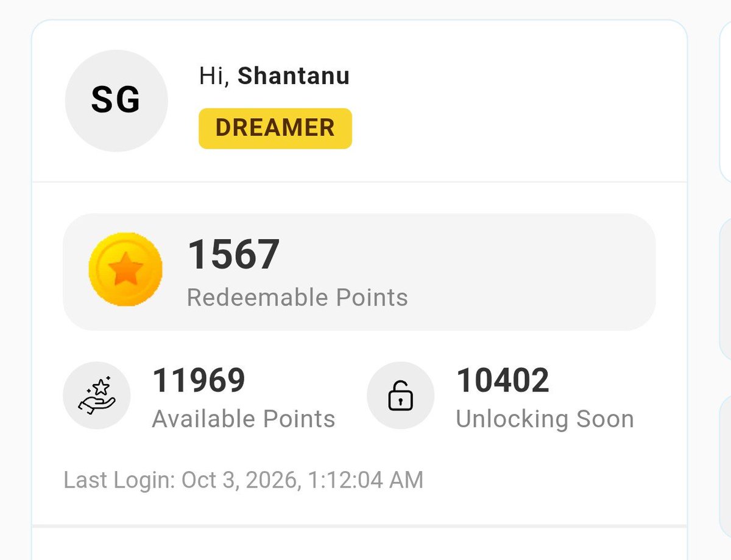Select the partially visible card at middle right

pyautogui.click(x=726, y=289)
